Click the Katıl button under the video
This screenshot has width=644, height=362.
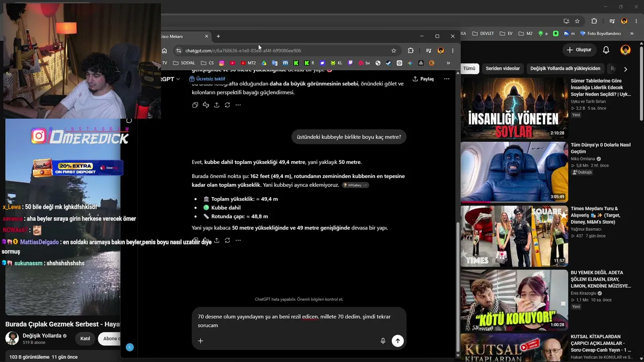click(x=85, y=338)
